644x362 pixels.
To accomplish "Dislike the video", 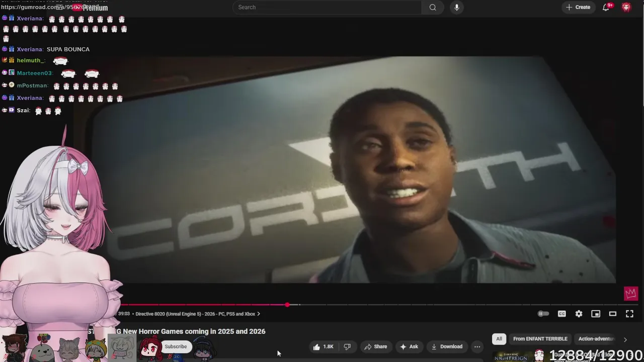I will tap(347, 346).
